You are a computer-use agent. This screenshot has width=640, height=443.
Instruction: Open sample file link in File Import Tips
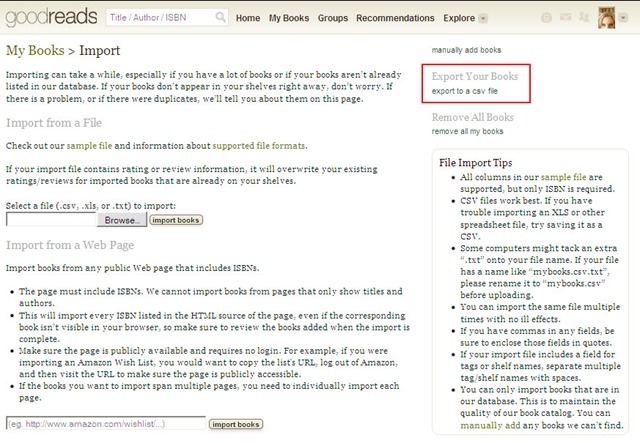coord(563,177)
